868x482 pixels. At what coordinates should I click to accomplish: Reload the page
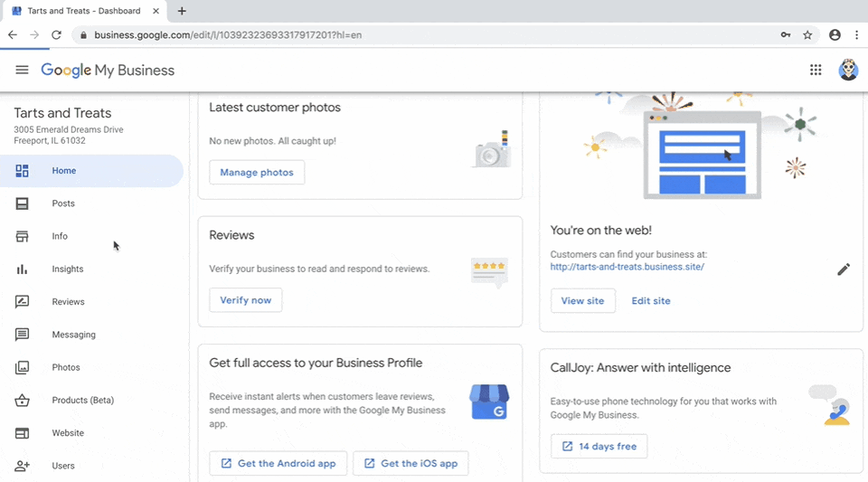56,35
